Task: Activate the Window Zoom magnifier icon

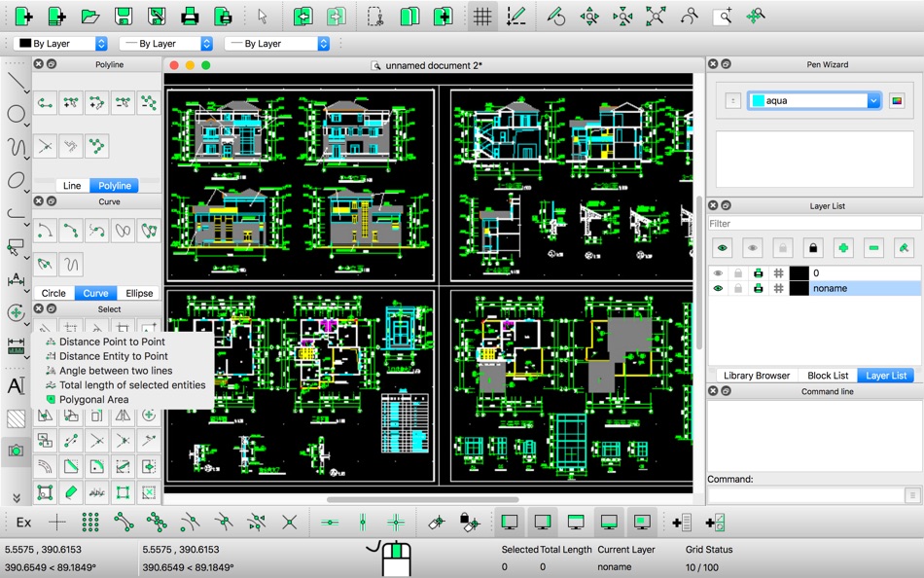Action: coord(723,16)
